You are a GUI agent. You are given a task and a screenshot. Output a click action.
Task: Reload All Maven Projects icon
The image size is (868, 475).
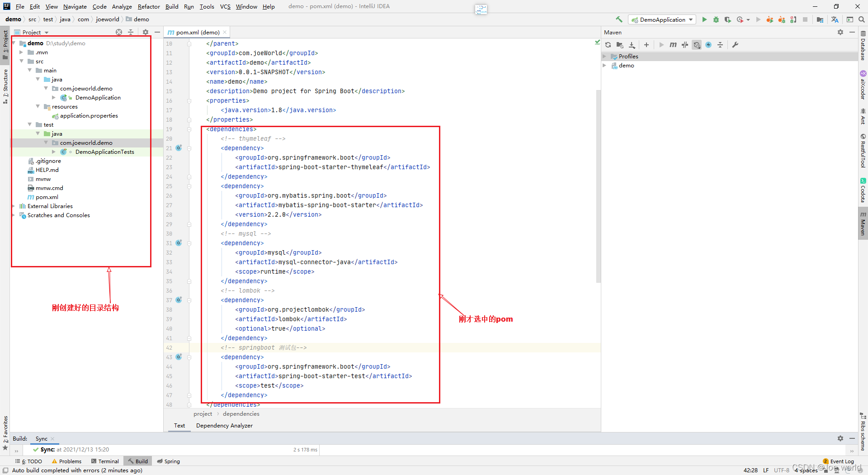[608, 45]
